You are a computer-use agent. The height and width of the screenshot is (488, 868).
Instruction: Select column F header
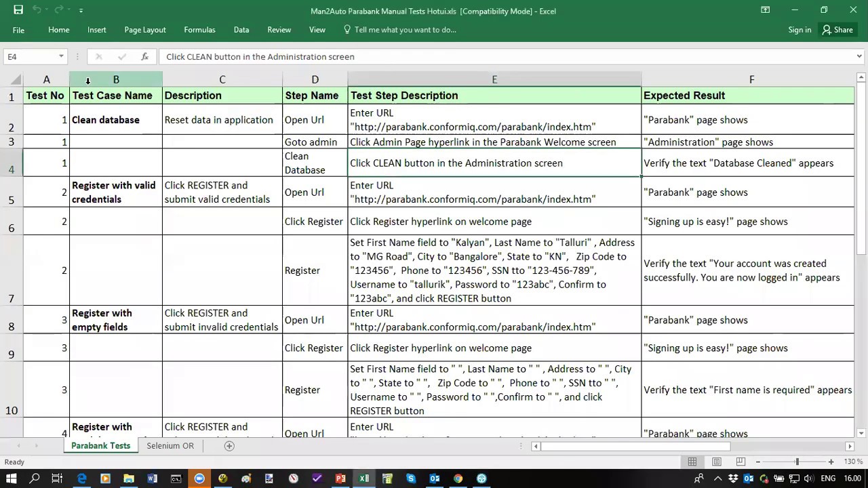click(x=751, y=80)
